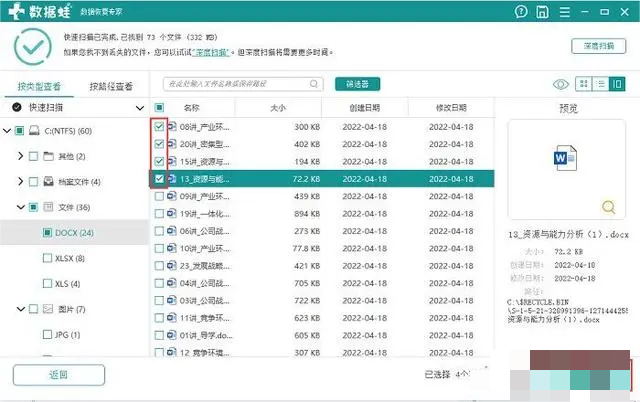This screenshot has width=640, height=402.
Task: Click the C:(NTFS) drive icon
Action: tap(35, 131)
